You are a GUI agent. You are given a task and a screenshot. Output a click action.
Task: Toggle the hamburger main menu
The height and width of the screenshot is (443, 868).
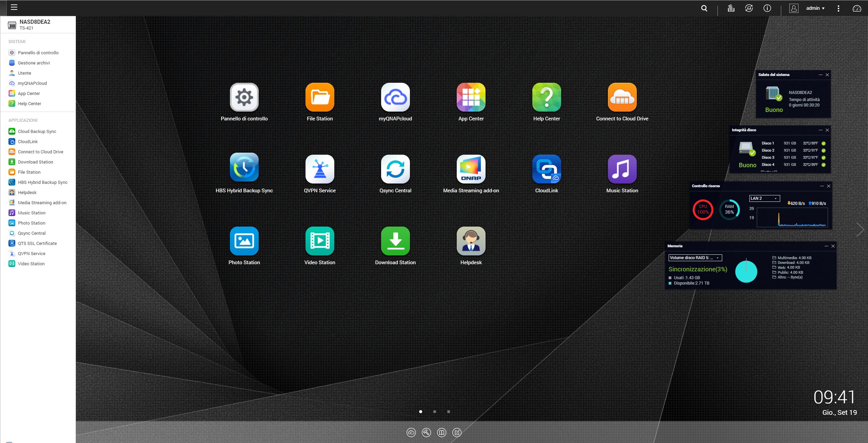tap(14, 7)
